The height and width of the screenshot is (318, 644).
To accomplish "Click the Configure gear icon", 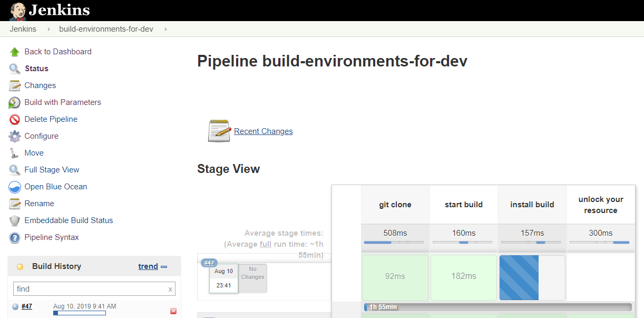I will pyautogui.click(x=15, y=136).
